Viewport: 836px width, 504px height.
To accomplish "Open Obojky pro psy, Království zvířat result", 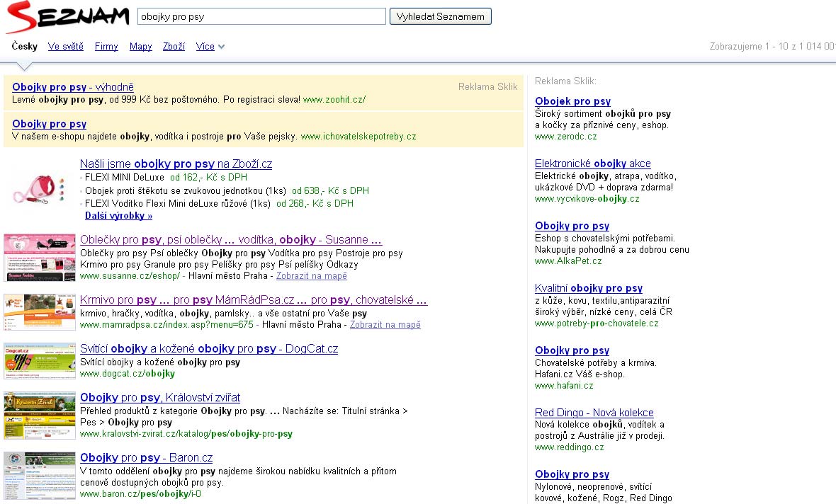I will pos(160,397).
